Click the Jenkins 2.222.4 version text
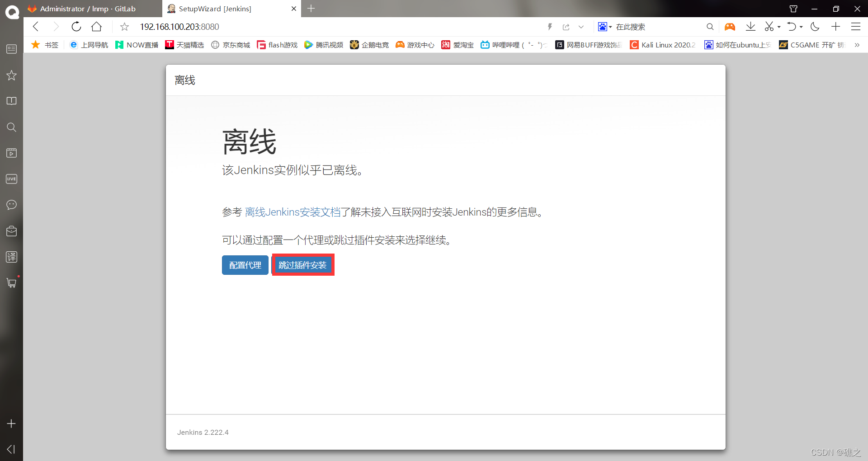This screenshot has height=461, width=868. tap(203, 433)
